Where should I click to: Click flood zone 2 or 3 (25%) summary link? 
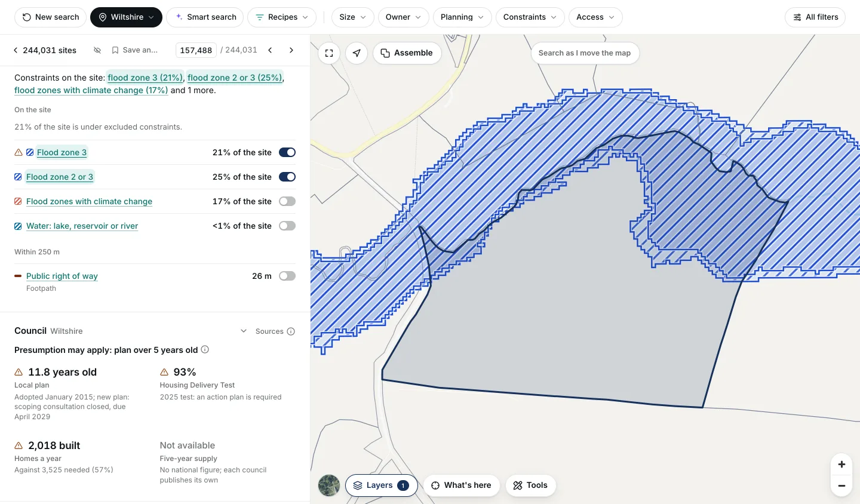[x=235, y=78]
